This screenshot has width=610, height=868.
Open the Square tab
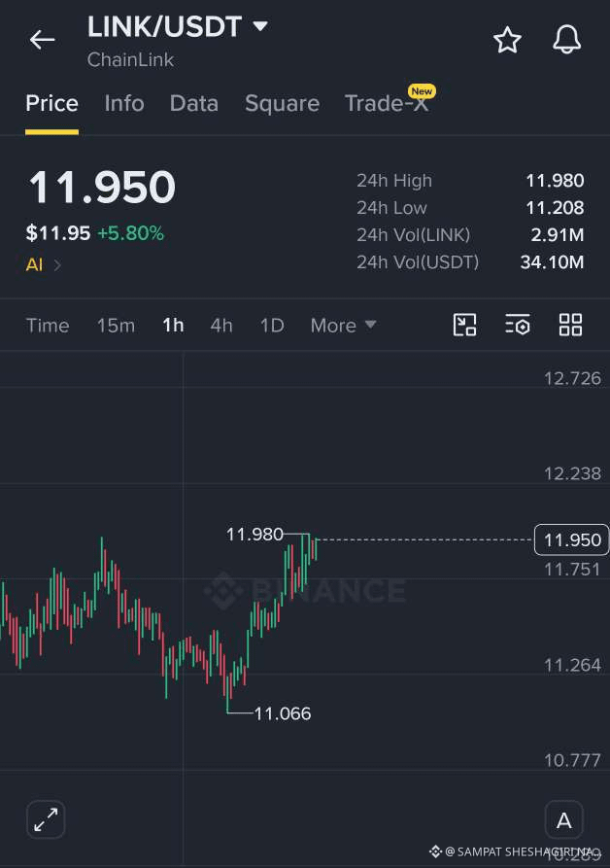click(282, 103)
